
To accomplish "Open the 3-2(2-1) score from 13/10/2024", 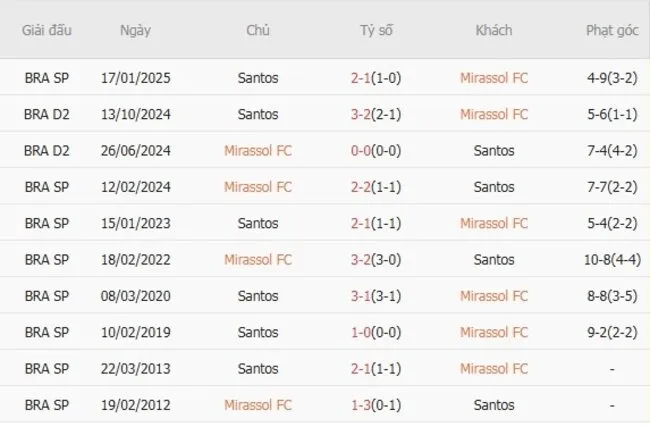I will pyautogui.click(x=376, y=114).
